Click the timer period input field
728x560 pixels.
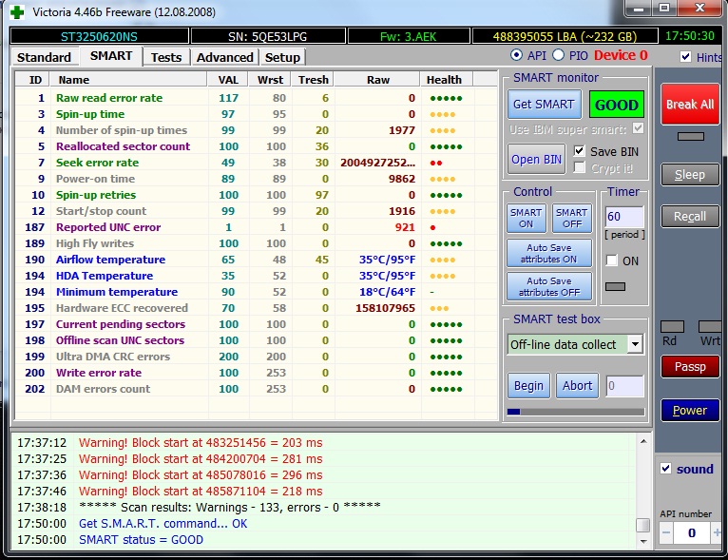click(x=624, y=217)
